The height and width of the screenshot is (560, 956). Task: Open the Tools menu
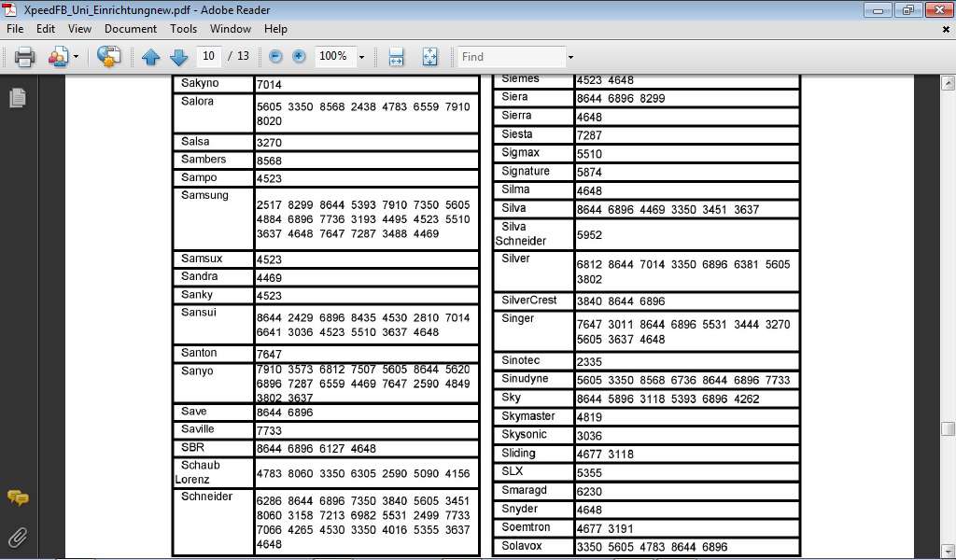pos(184,29)
